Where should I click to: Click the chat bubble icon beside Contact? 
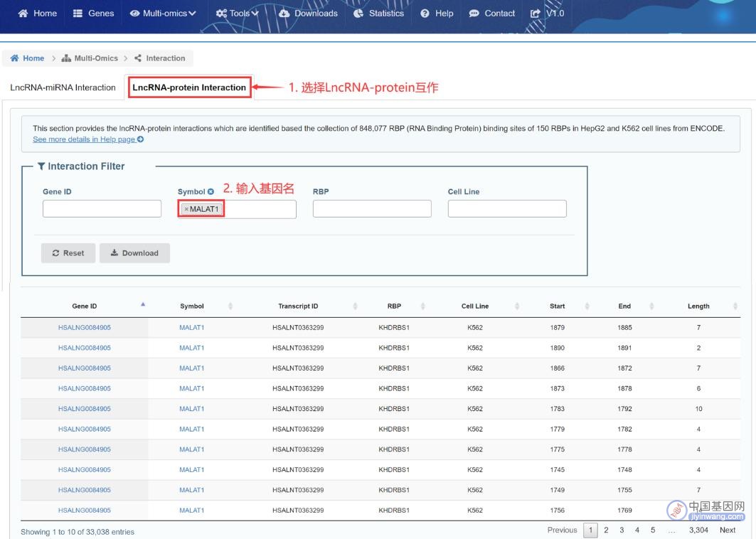pyautogui.click(x=474, y=14)
